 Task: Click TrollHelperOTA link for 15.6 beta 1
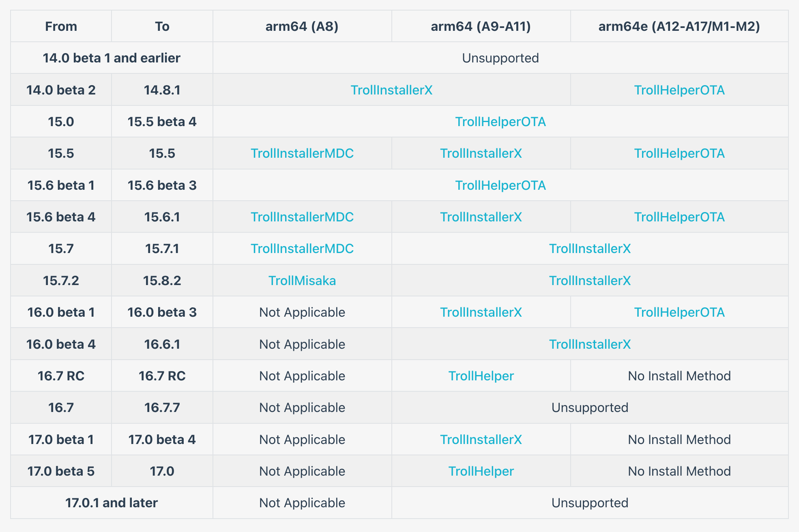[x=500, y=185]
